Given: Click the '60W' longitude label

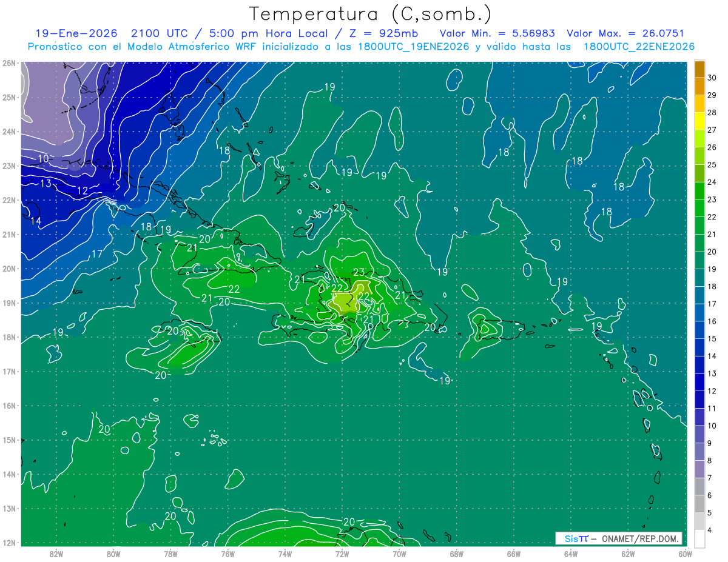Looking at the screenshot, I should click(x=686, y=554).
